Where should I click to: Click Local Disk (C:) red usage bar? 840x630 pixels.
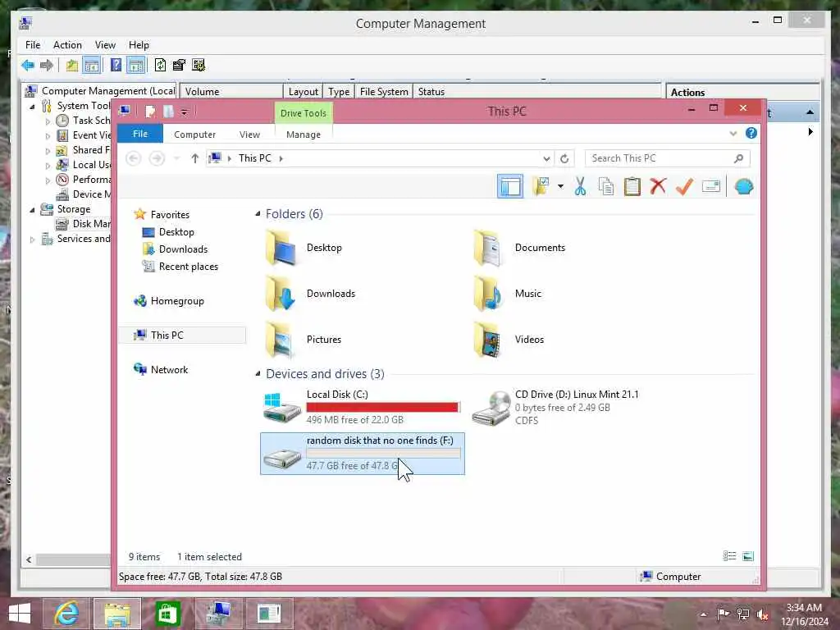[383, 408]
